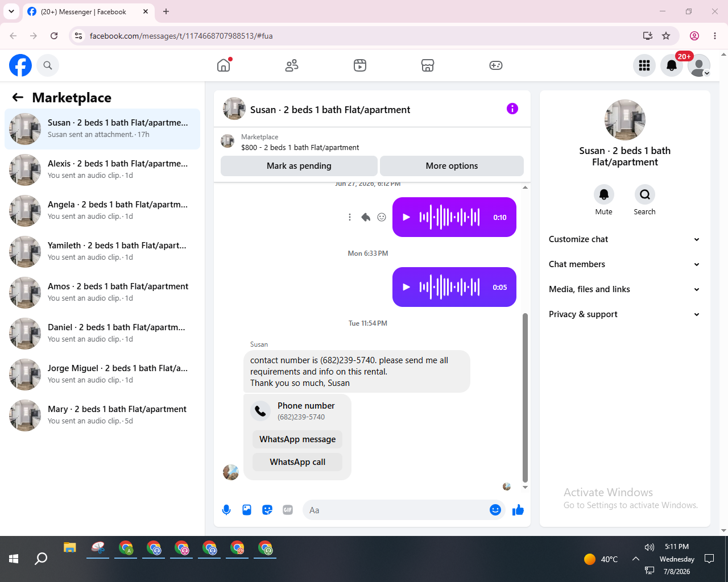The height and width of the screenshot is (582, 728).
Task: Open the Alexis conversation in the list
Action: (x=102, y=170)
